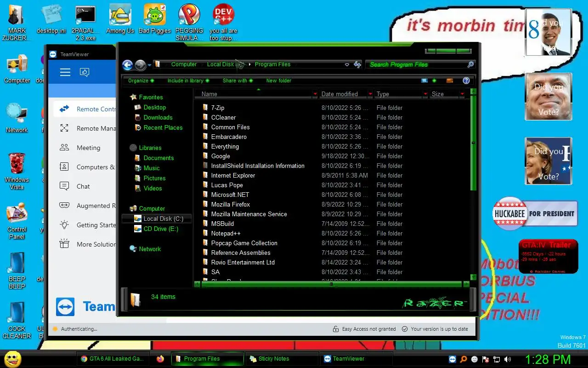Click the Firefox icon in taskbar
Screen dimensions: 588x368
pyautogui.click(x=160, y=359)
